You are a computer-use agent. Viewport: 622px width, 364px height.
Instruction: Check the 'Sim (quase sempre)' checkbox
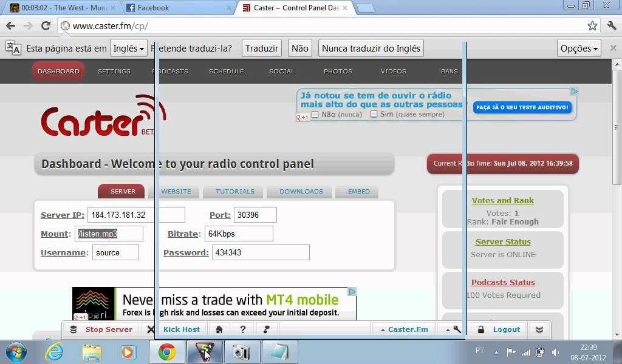click(x=374, y=114)
